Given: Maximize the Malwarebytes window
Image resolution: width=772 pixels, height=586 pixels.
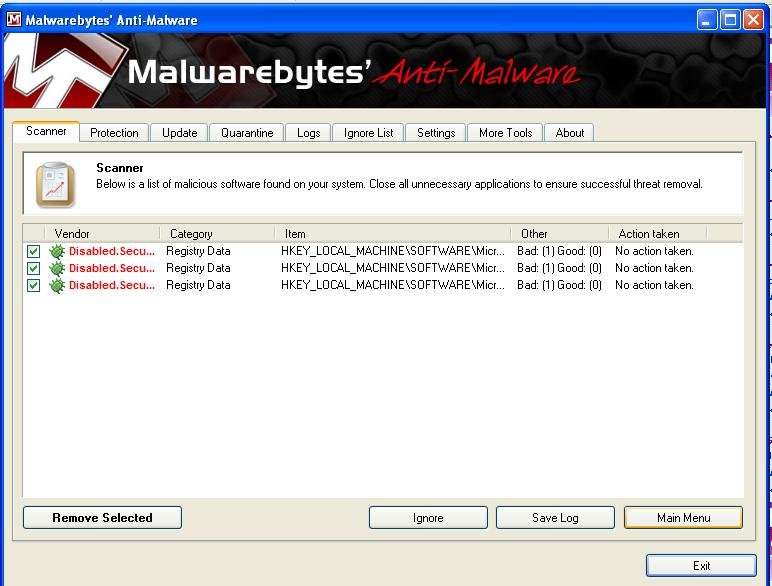Looking at the screenshot, I should point(730,20).
